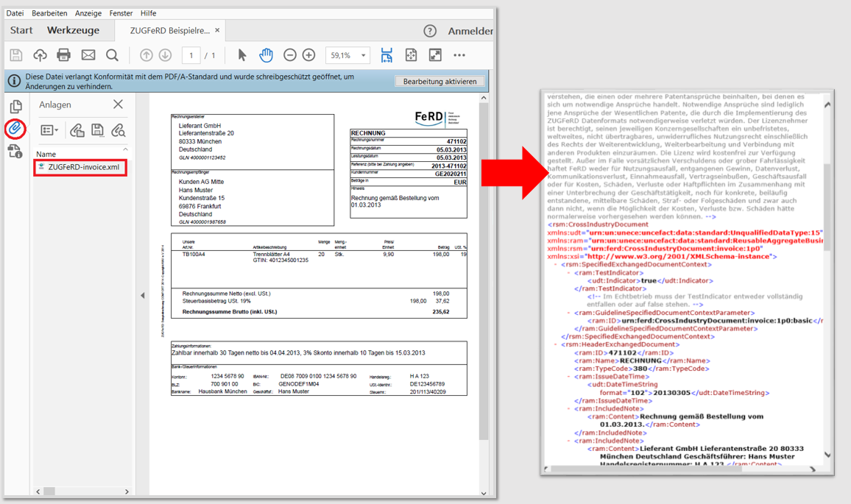Click the save file toolbar icon
This screenshot has width=851, height=504.
(15, 54)
